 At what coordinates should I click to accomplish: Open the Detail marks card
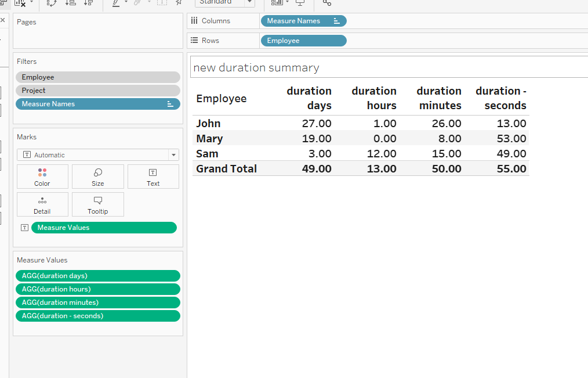point(42,204)
